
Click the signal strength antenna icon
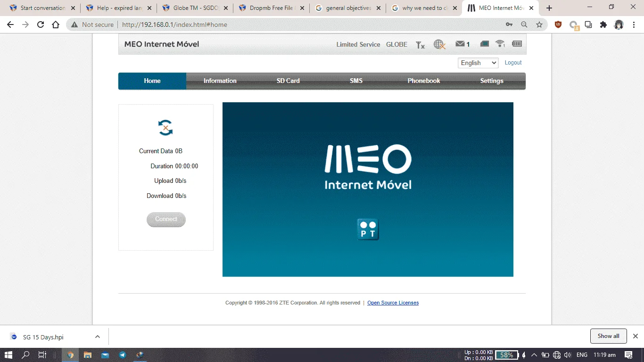coord(420,45)
